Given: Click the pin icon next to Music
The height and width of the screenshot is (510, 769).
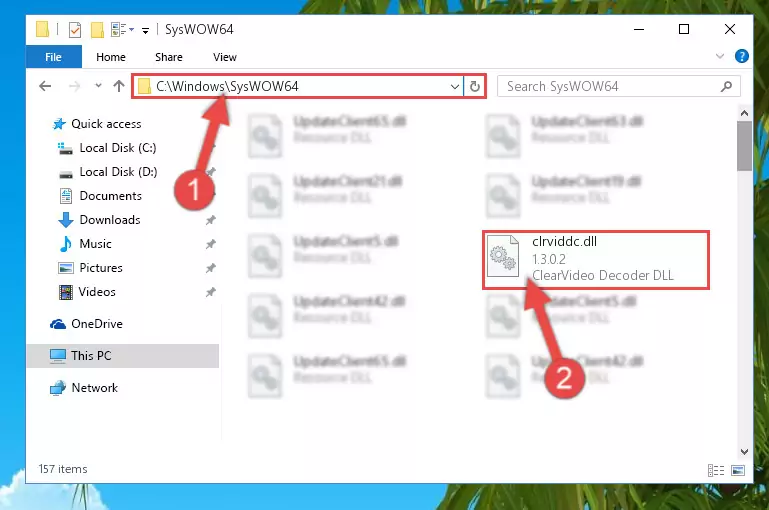Looking at the screenshot, I should [x=210, y=244].
